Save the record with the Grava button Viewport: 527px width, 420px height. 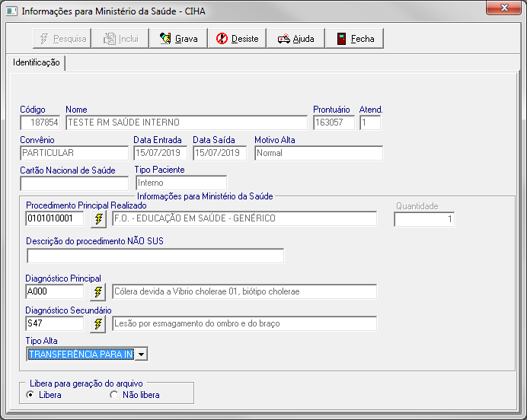(x=179, y=39)
